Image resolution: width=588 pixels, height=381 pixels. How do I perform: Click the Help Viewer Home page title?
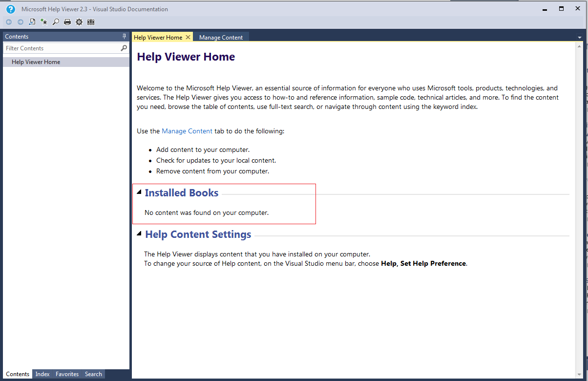pos(186,57)
